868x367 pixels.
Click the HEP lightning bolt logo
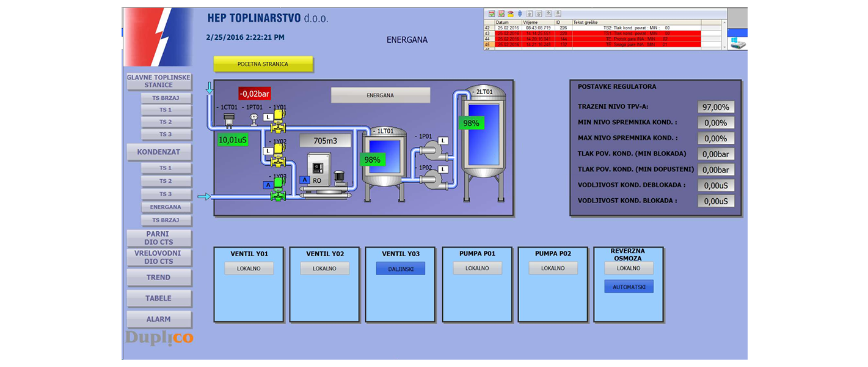[158, 37]
